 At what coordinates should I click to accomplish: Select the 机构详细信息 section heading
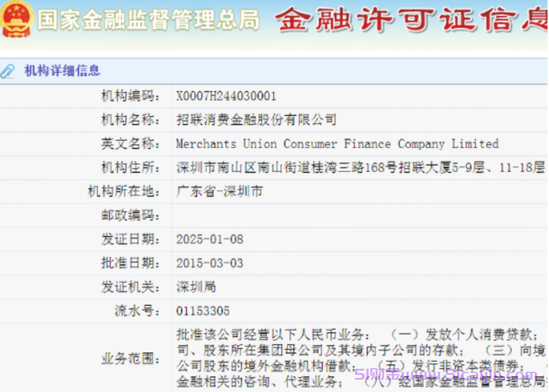(x=62, y=71)
